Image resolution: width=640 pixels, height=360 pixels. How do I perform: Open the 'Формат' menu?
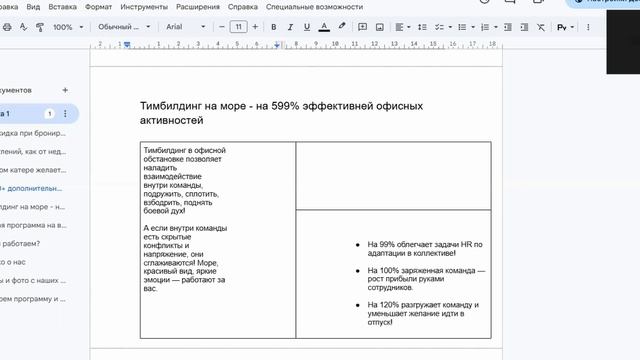pos(98,7)
